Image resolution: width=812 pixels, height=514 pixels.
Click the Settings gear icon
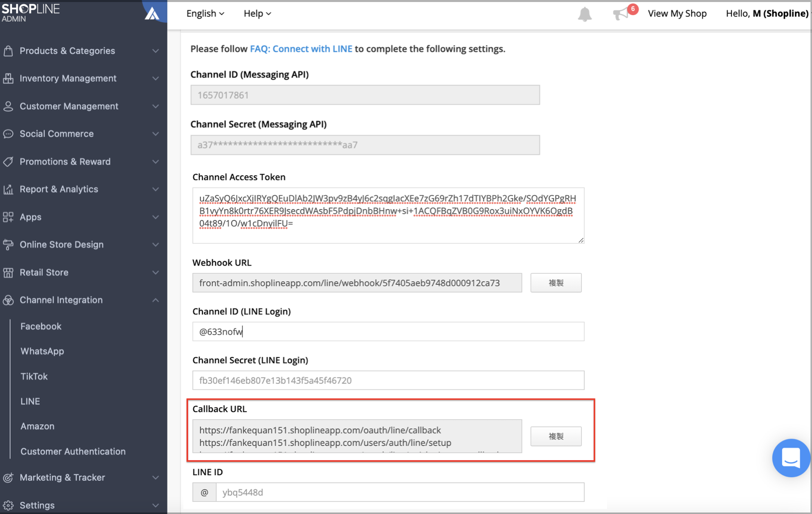[x=8, y=505]
